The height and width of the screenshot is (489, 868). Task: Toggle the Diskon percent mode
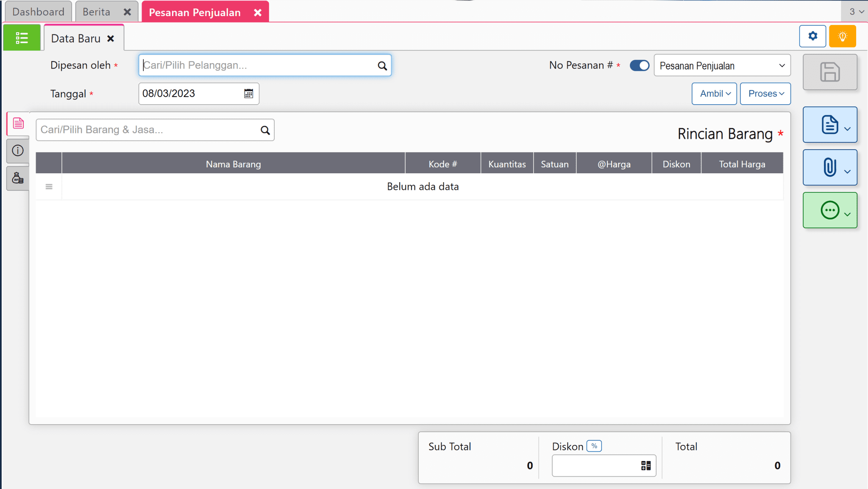click(x=594, y=446)
